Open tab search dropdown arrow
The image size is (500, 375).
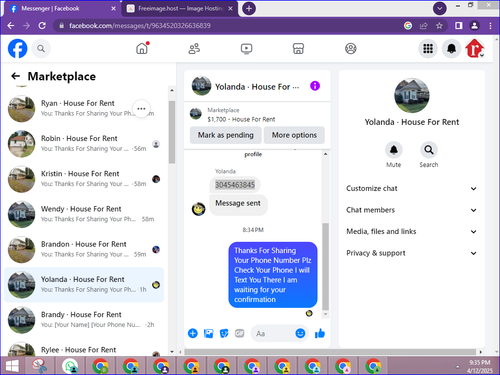(440, 9)
